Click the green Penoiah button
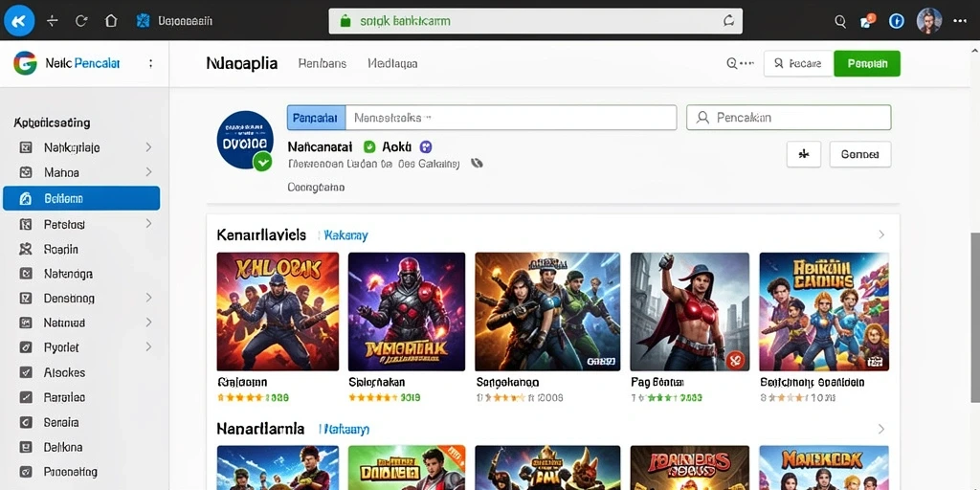This screenshot has width=980, height=490. (x=867, y=63)
